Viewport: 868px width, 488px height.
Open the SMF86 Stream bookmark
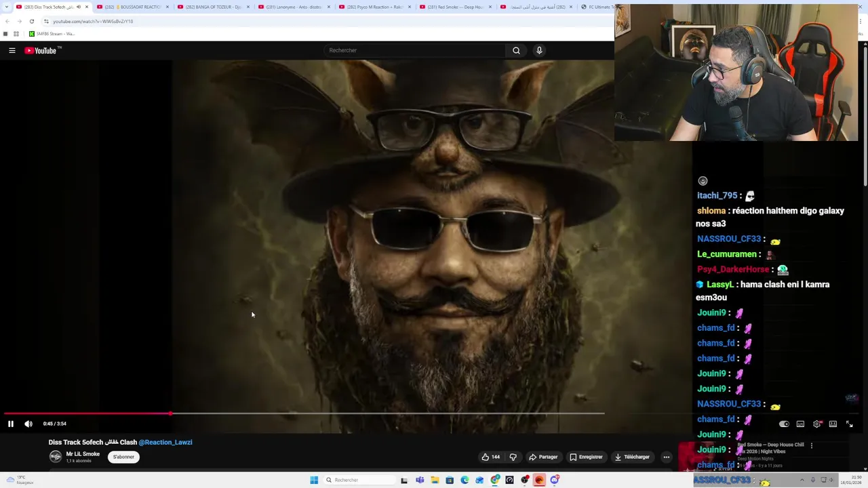(52, 33)
